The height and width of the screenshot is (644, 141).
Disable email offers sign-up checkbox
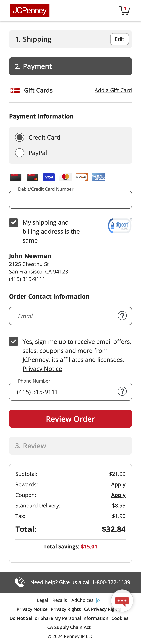tap(14, 342)
